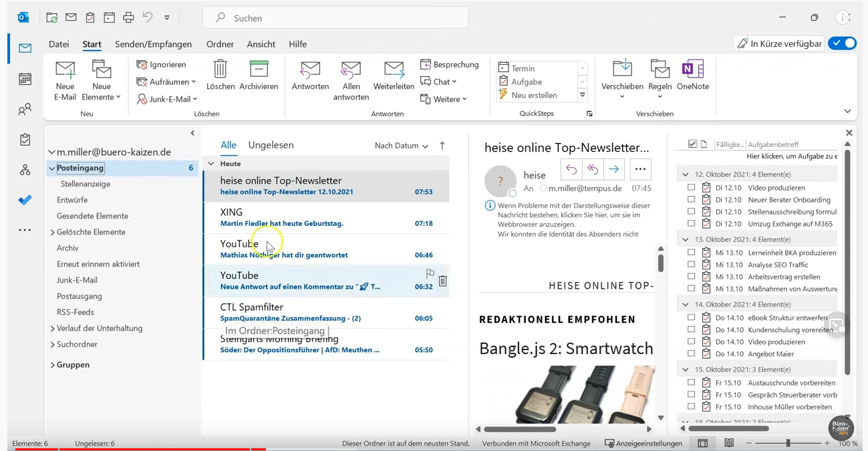
Task: Expand Gelöschte Elemente folder
Action: (53, 232)
